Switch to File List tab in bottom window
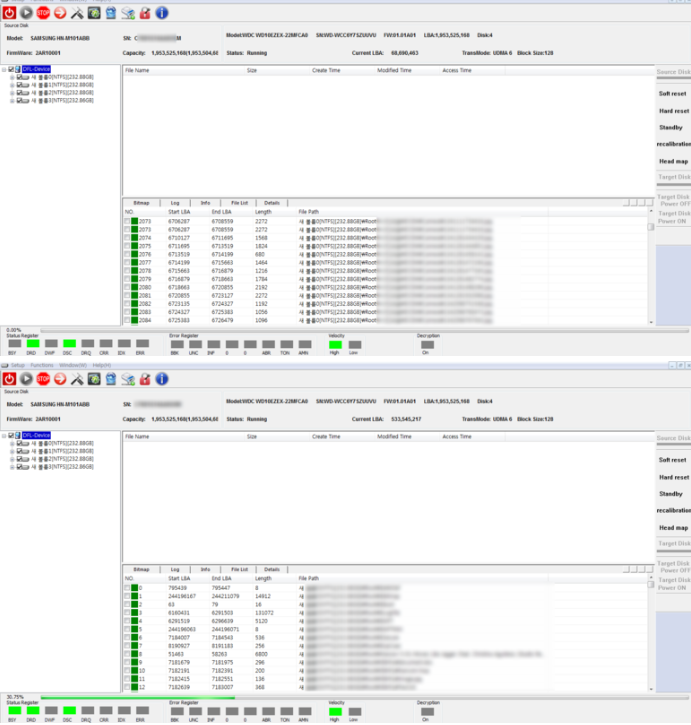 [x=240, y=570]
